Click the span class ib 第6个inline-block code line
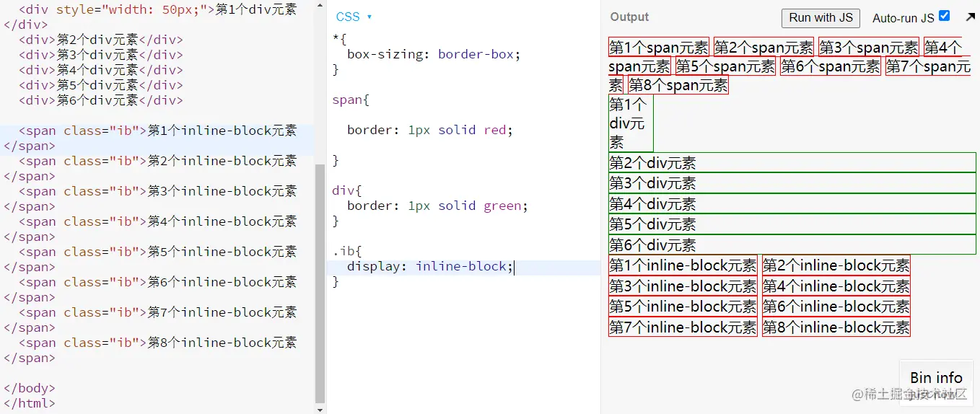980x414 pixels. [157, 282]
